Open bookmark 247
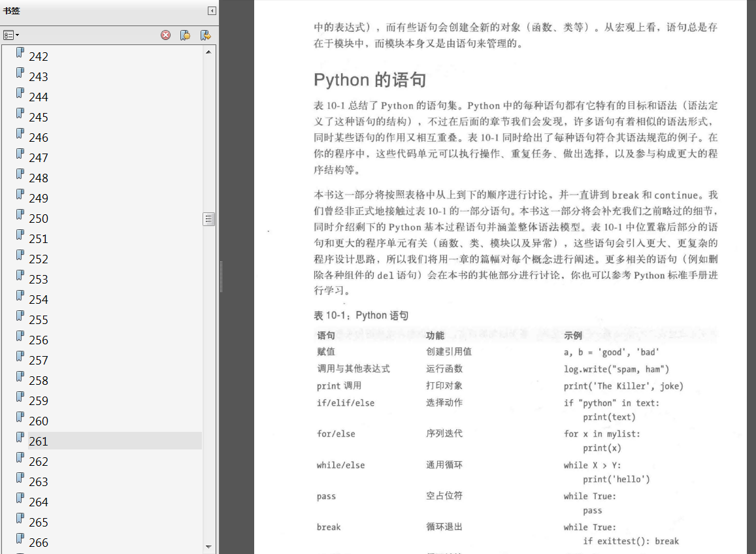Viewport: 756px width, 554px height. [38, 158]
